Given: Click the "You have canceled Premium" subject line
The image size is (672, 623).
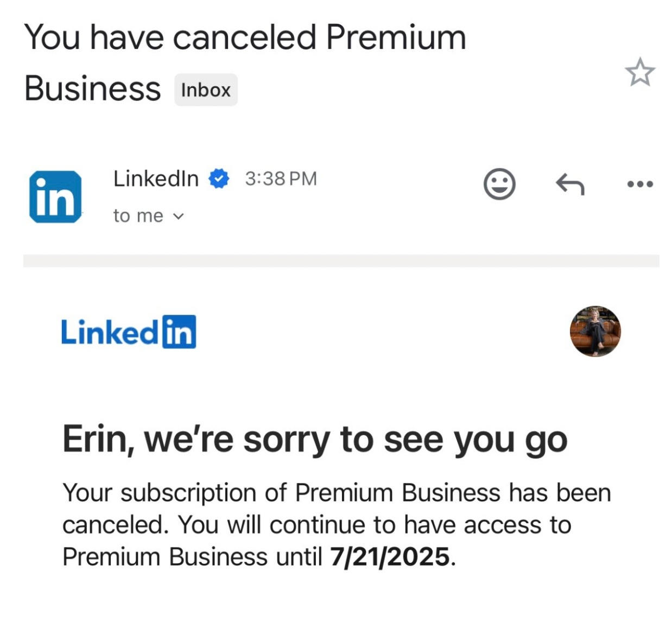Looking at the screenshot, I should [x=245, y=38].
